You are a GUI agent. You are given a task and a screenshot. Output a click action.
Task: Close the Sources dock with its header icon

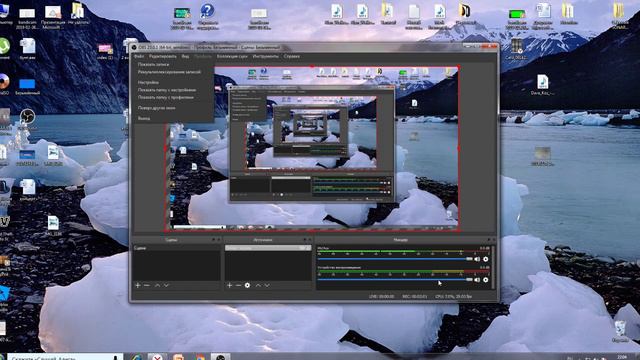(310, 240)
